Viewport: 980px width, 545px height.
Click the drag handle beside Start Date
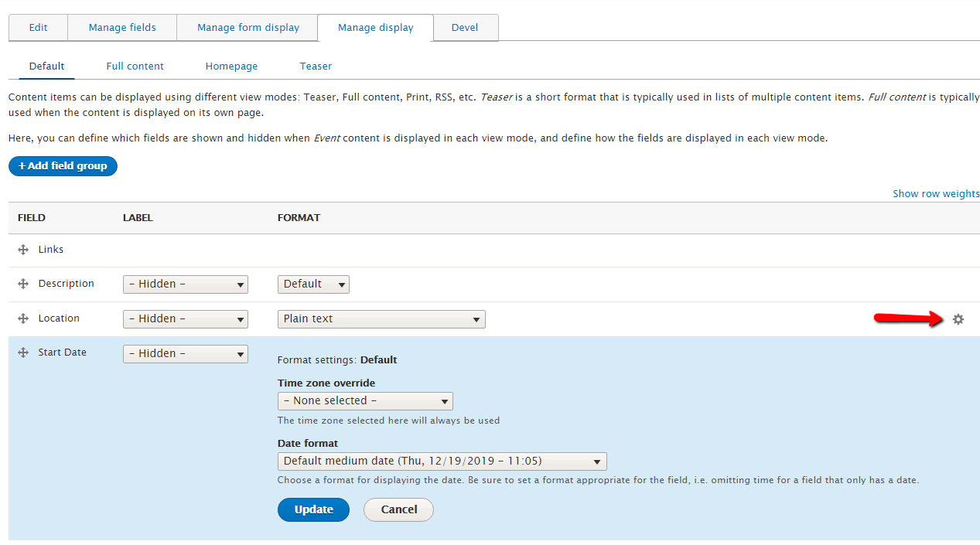click(22, 352)
